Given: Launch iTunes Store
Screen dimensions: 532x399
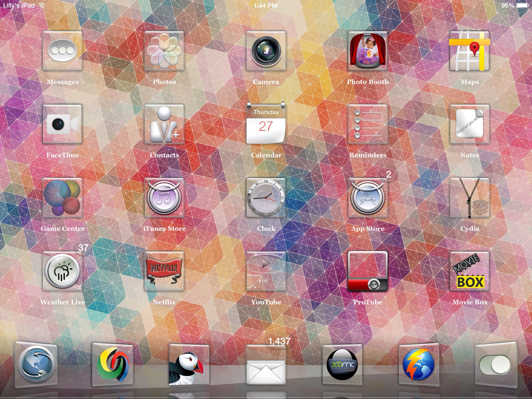Looking at the screenshot, I should point(164,198).
